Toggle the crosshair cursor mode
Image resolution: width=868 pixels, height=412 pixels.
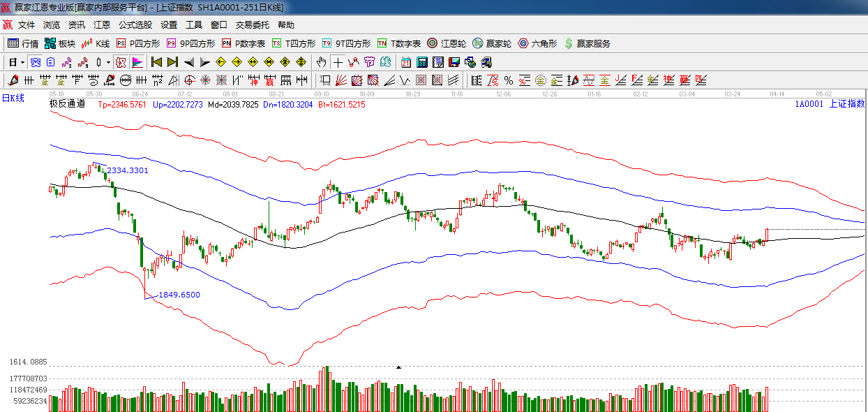click(x=338, y=62)
